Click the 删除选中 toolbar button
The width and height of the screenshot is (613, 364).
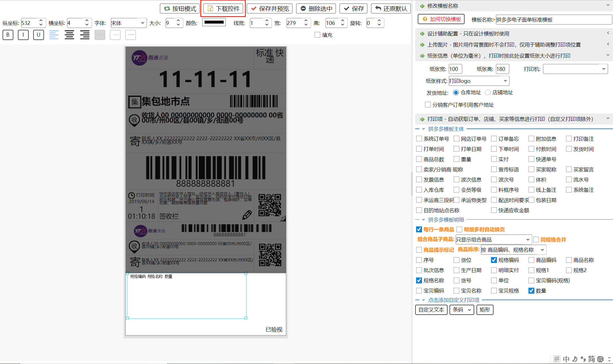316,9
